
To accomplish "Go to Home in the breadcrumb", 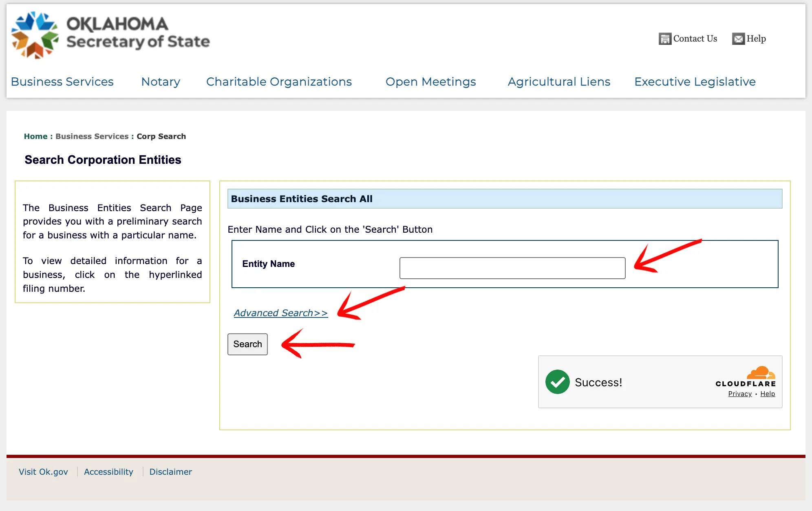I will 35,136.
